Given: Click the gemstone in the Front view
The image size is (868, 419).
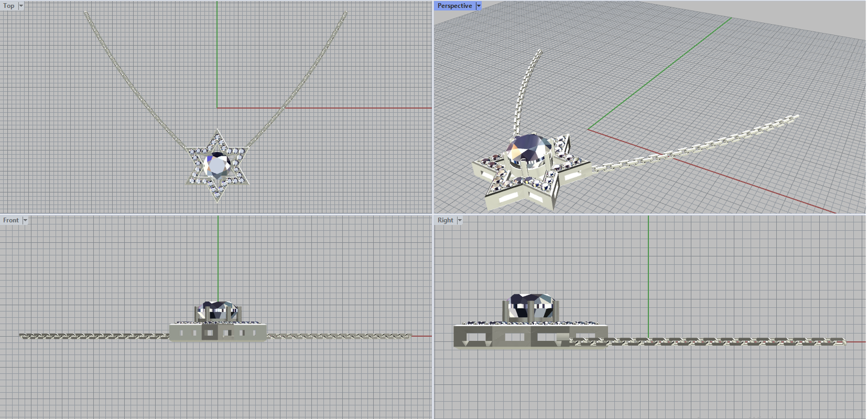Looking at the screenshot, I should coord(217,310).
